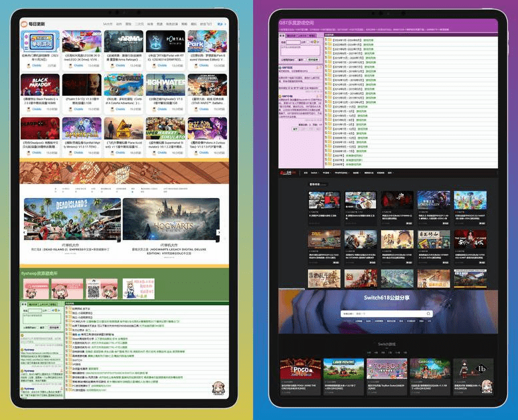This screenshot has height=420, width=518.
Task: Click the magnifier search icon in the Switch618 search bar
Action: [429, 313]
